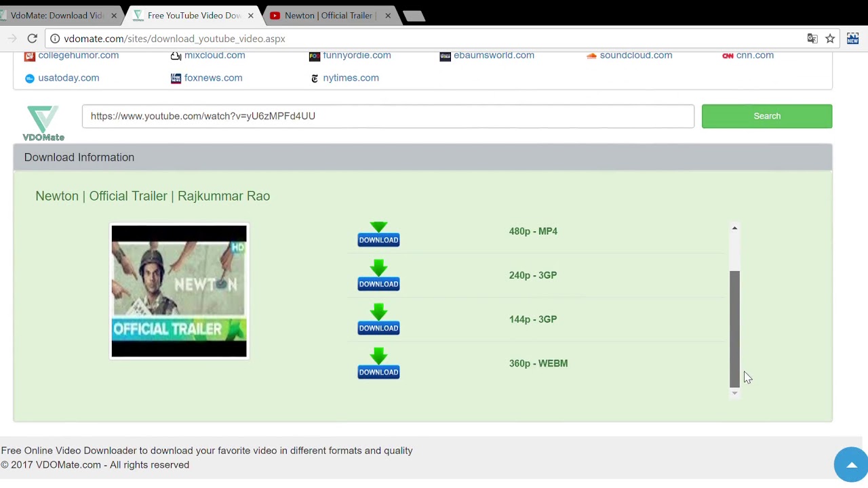Open mixcloud.com link
Viewport: 868px width, 488px height.
pos(214,55)
